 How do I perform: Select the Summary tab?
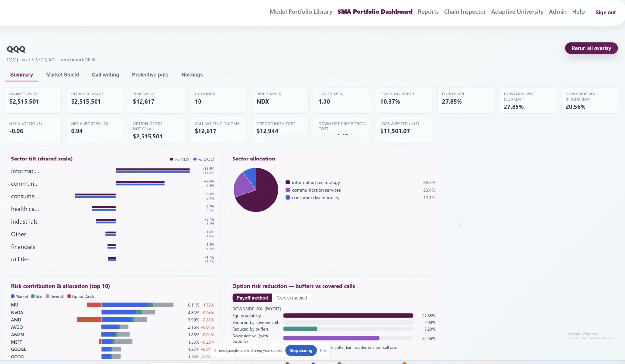22,75
